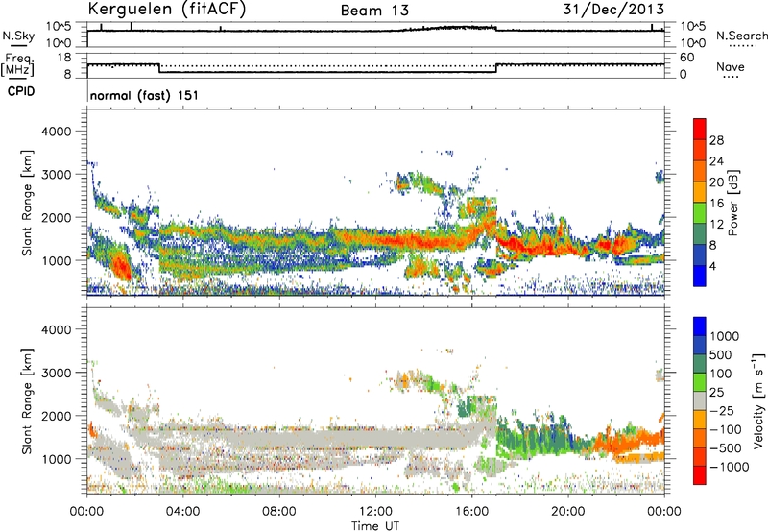
Task: Click the '-25' tick on velocity color bar
Action: [722, 411]
